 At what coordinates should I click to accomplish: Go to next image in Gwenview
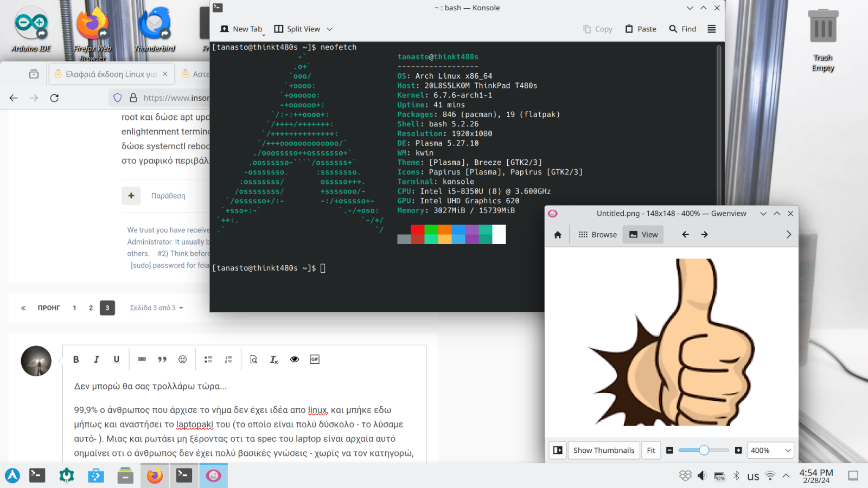click(704, 235)
